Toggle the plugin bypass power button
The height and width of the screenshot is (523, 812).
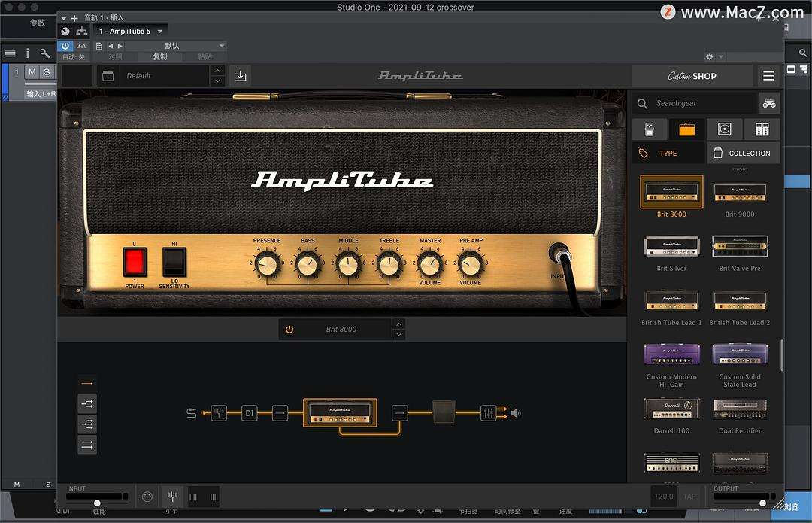click(x=65, y=46)
